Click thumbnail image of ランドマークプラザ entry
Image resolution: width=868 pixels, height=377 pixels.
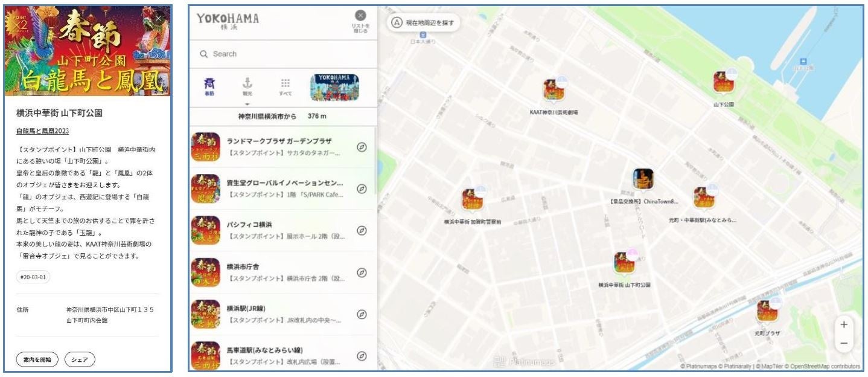[205, 147]
